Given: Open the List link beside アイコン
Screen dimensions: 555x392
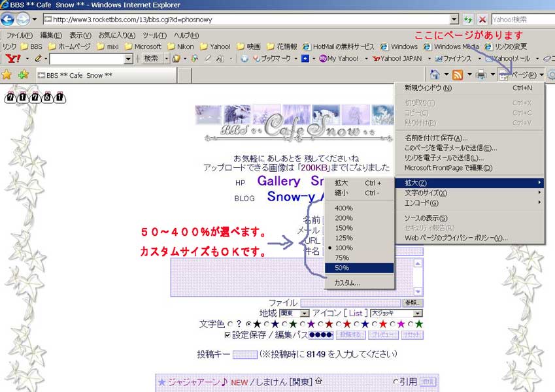Looking at the screenshot, I should pyautogui.click(x=356, y=314).
